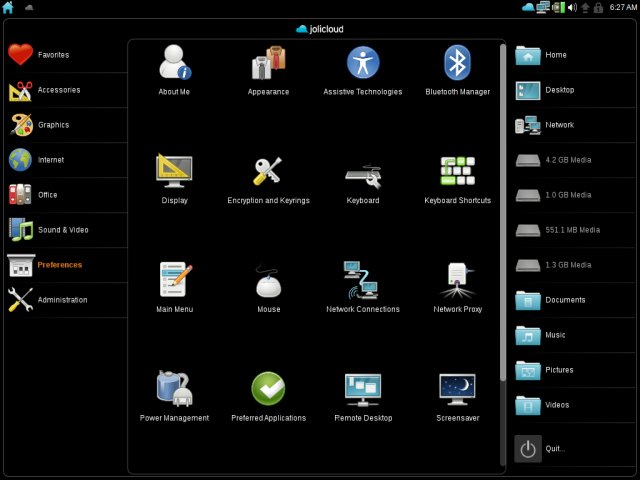This screenshot has height=480, width=640.
Task: Open Encryption and Keyrings
Action: [x=268, y=173]
